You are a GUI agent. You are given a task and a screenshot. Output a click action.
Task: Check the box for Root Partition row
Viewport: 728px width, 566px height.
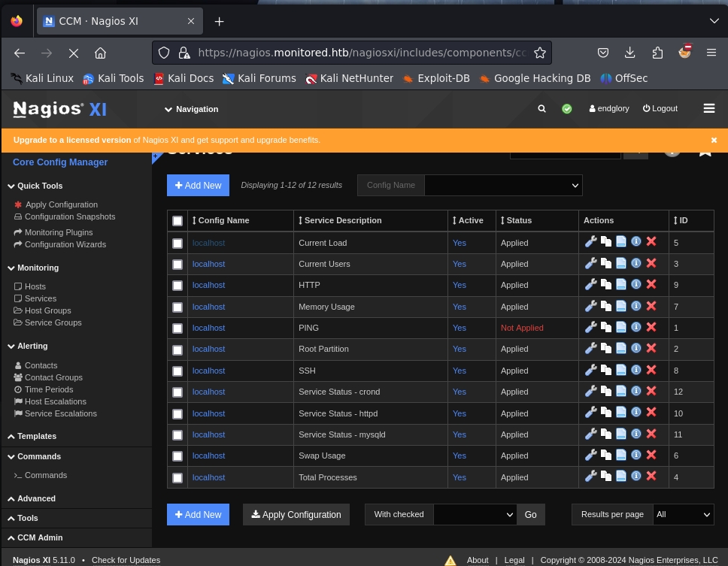(177, 350)
